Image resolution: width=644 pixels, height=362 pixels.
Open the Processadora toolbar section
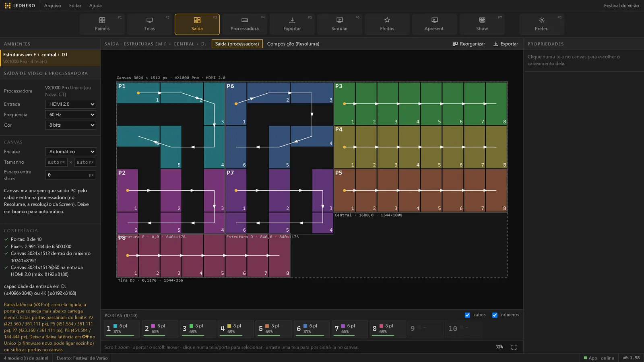pyautogui.click(x=245, y=24)
